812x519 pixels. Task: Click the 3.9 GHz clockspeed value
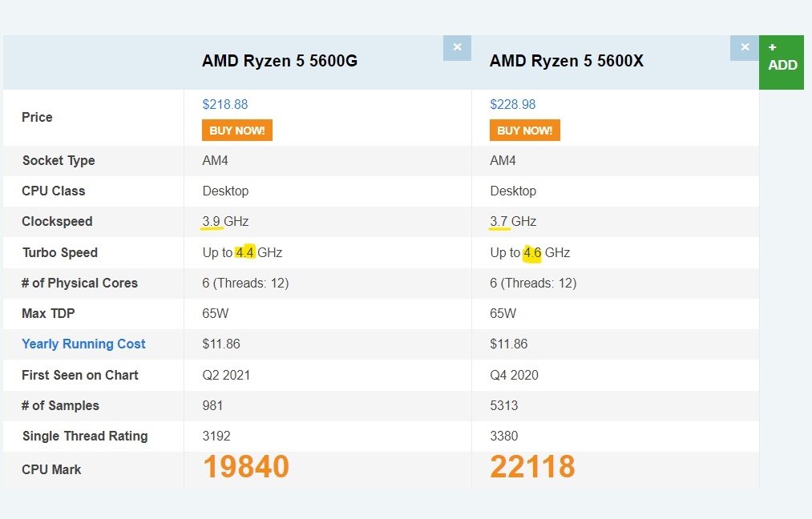click(x=225, y=222)
